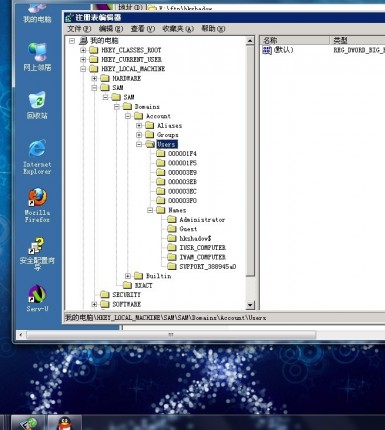Open the 文件(F) menu
This screenshot has width=385, height=430.
click(79, 29)
